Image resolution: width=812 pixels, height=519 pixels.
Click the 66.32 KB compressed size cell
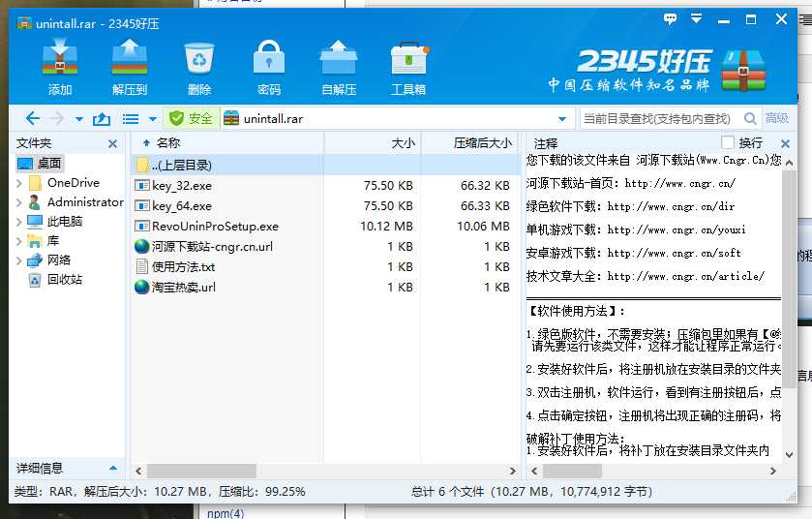tap(485, 186)
